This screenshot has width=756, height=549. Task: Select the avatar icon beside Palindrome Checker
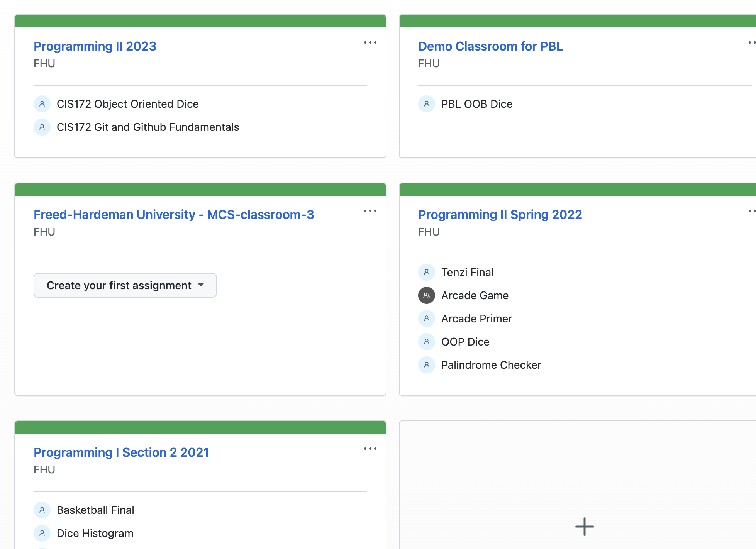(426, 365)
